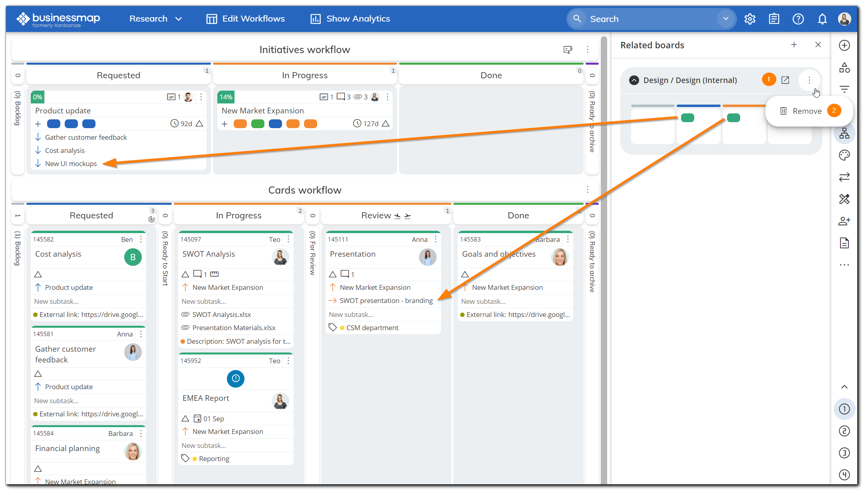This screenshot has width=868, height=495.
Task: Toggle view number 4 in sidebar
Action: pos(844,475)
